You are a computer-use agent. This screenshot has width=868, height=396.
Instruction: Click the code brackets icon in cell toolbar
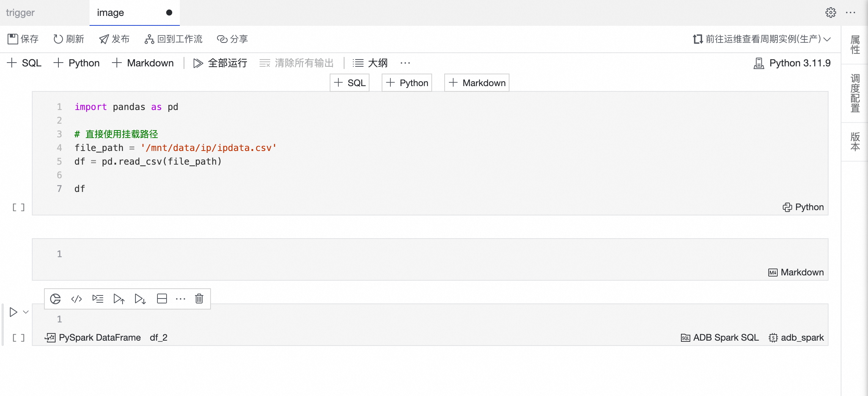[x=77, y=299]
